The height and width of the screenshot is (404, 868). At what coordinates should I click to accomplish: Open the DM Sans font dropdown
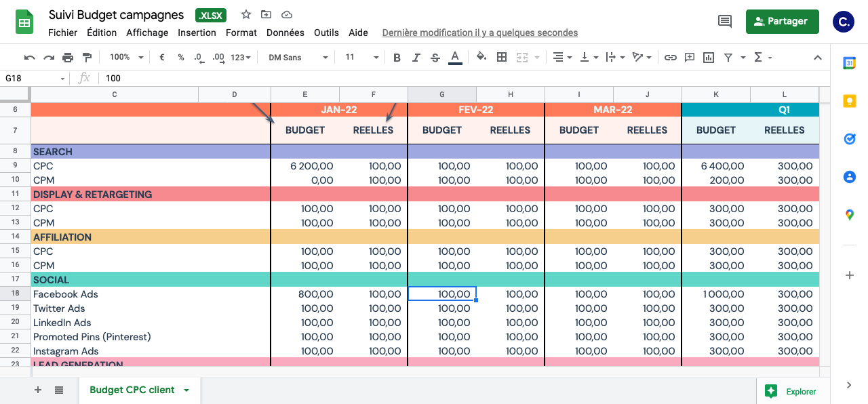[x=298, y=58]
